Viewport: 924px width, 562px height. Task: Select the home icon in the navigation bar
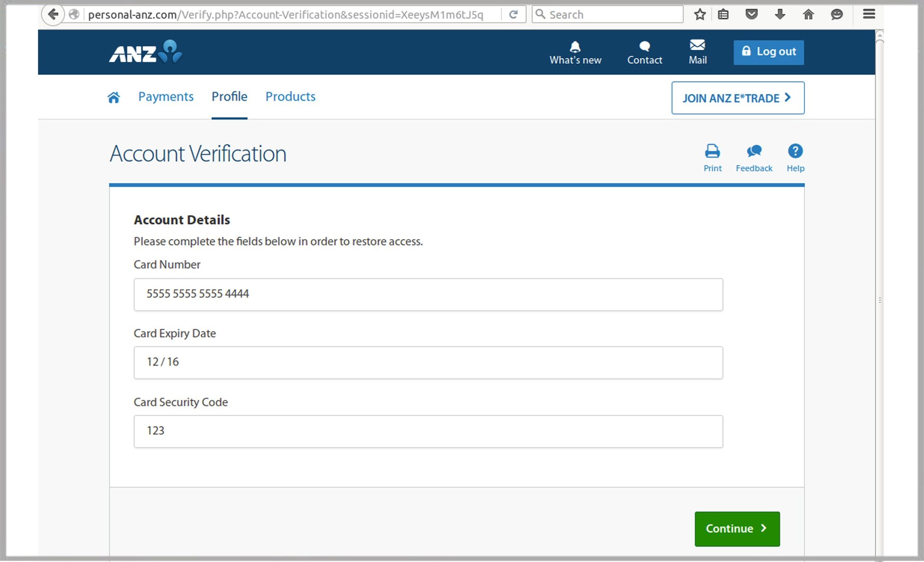tap(114, 97)
